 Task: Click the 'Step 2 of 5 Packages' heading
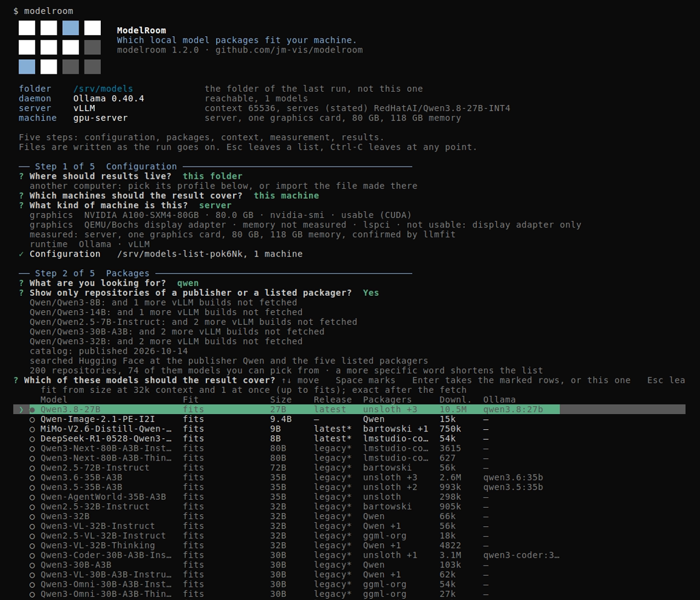(x=92, y=273)
